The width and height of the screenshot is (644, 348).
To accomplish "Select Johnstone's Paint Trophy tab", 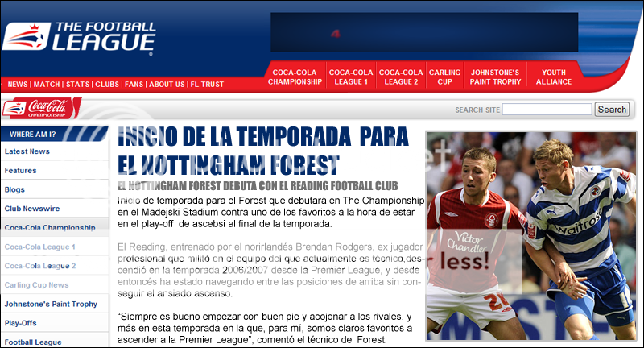I will click(x=495, y=77).
